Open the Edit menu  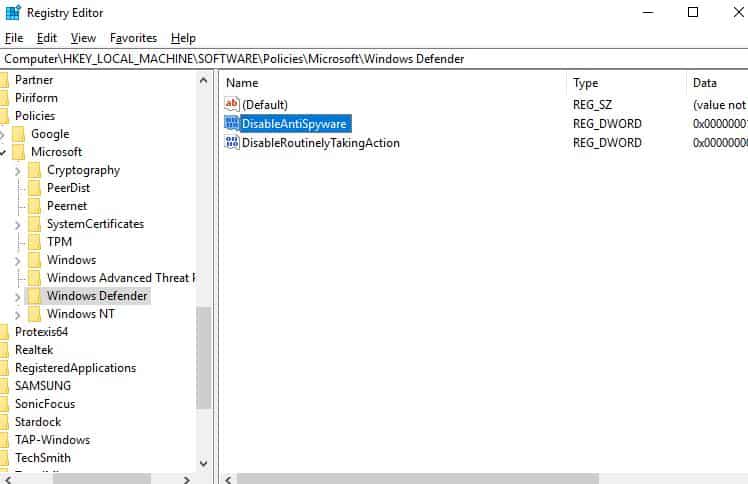(x=47, y=38)
